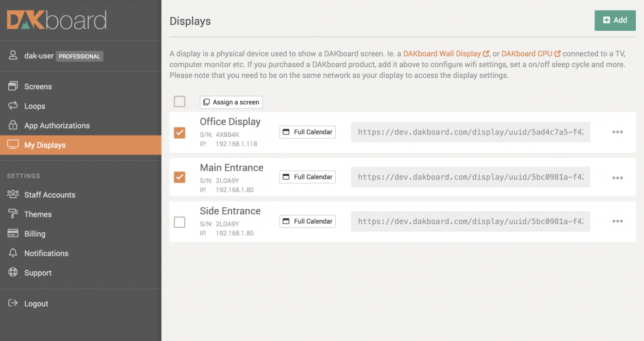Click the PROFESSIONAL plan badge
644x341 pixels.
coord(79,57)
